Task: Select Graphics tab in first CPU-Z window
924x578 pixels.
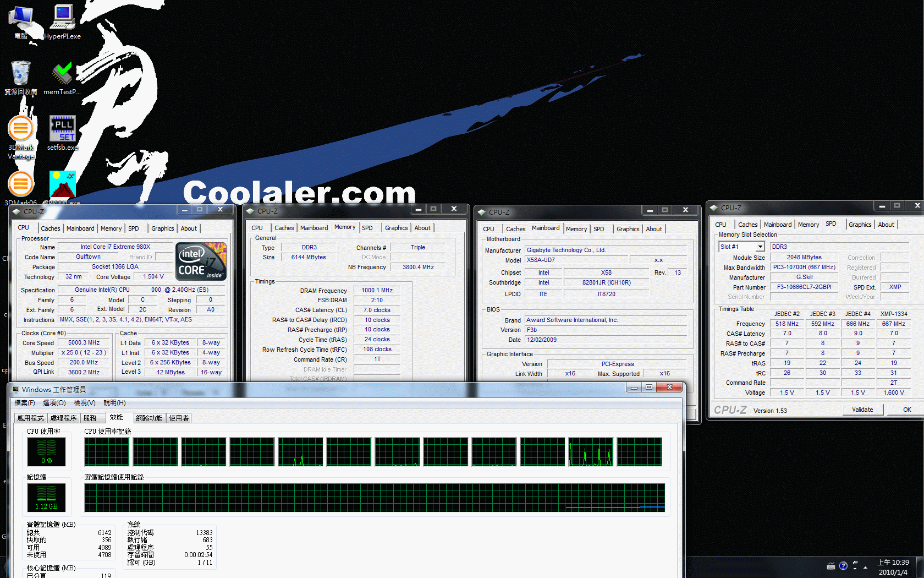Action: [x=162, y=228]
